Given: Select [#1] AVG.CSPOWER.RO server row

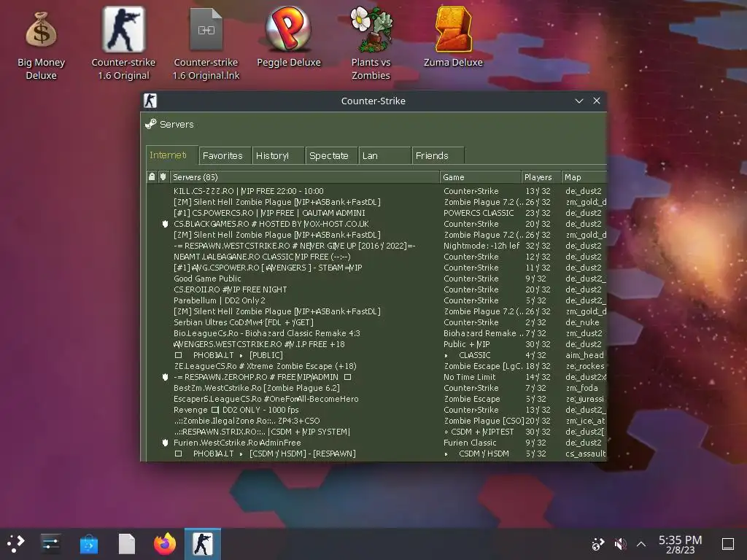Looking at the screenshot, I should (376, 268).
